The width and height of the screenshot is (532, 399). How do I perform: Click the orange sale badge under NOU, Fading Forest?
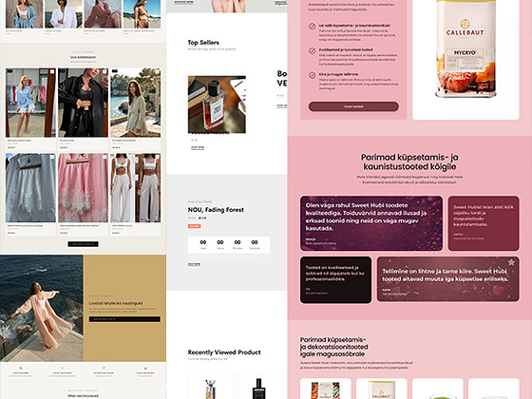(x=195, y=226)
